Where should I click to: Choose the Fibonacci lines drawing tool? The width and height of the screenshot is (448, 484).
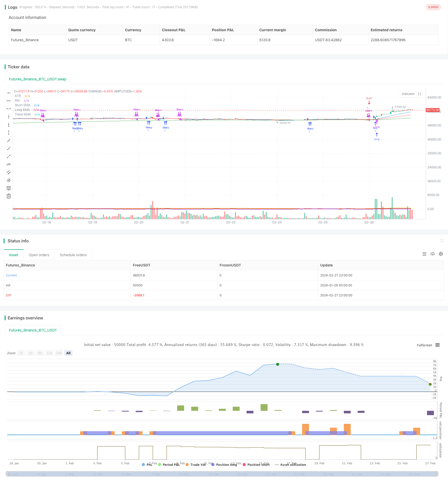tap(9, 188)
